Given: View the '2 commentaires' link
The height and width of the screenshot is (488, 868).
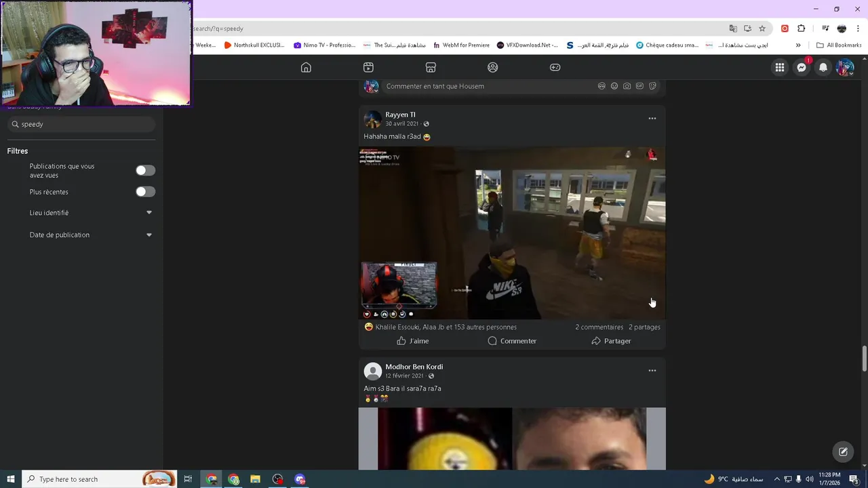Looking at the screenshot, I should [x=599, y=327].
